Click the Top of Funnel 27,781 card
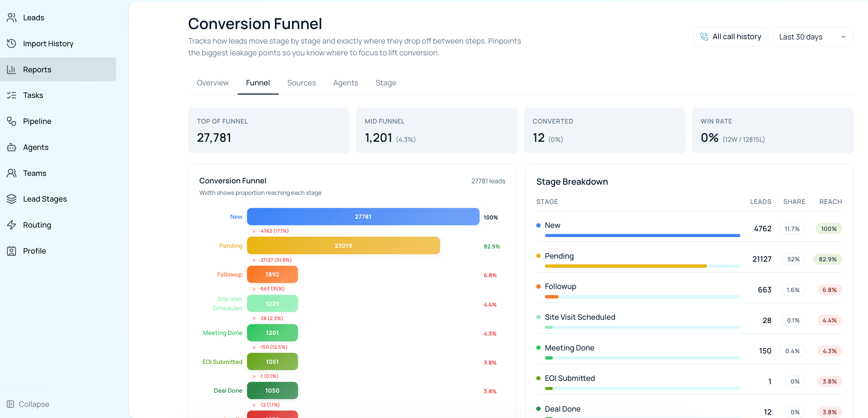868x418 pixels. coord(269,130)
